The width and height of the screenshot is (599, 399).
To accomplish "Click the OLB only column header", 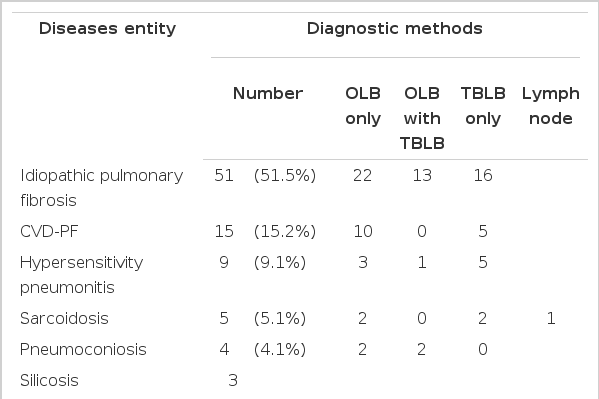I will pyautogui.click(x=363, y=106).
